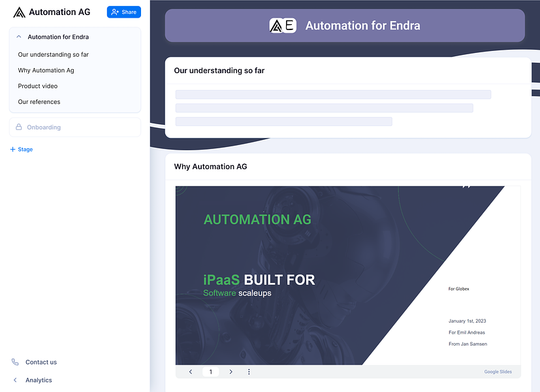Image resolution: width=540 pixels, height=392 pixels.
Task: Select the Onboarding stage
Action: tap(75, 127)
